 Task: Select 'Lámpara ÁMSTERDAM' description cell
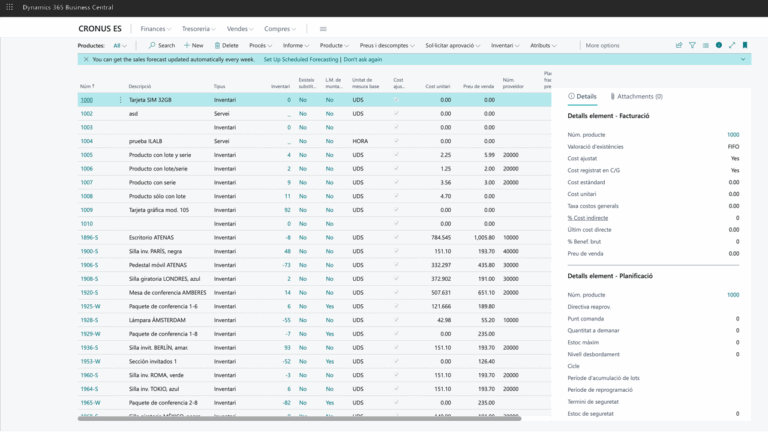click(x=157, y=320)
